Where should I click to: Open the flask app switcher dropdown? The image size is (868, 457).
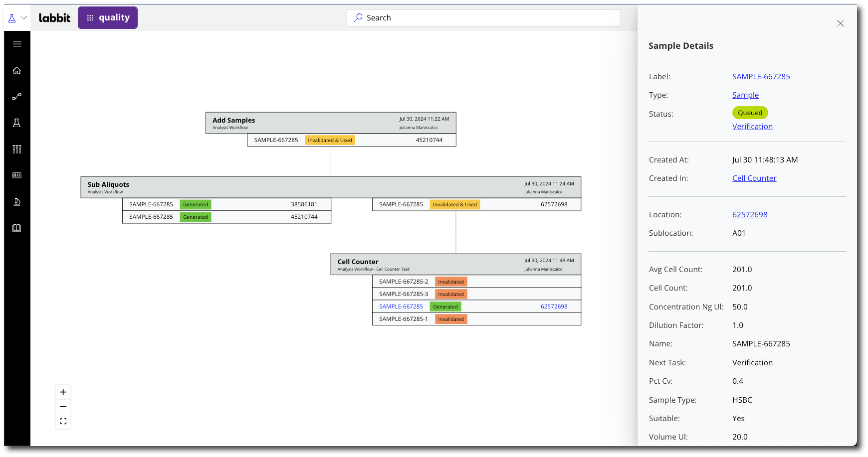click(17, 18)
